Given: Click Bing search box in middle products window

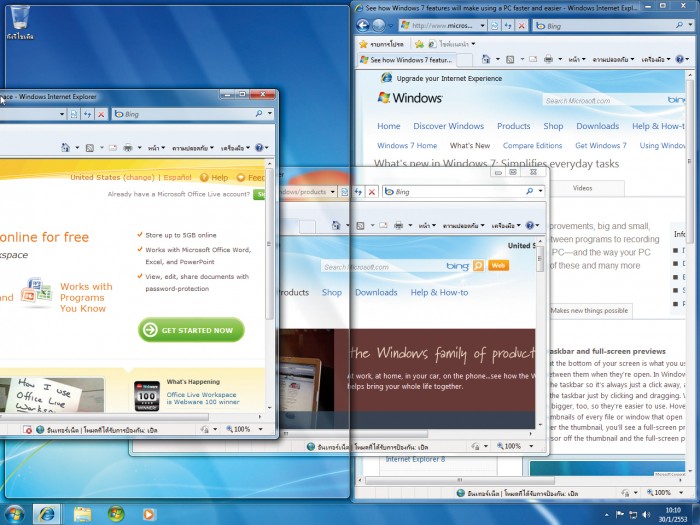Looking at the screenshot, I should (454, 192).
